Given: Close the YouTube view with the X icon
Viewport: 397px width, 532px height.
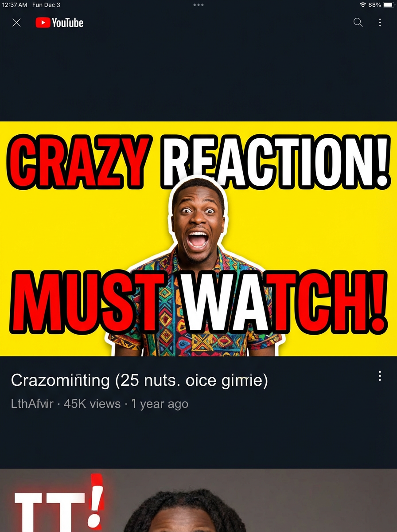Looking at the screenshot, I should (x=16, y=23).
